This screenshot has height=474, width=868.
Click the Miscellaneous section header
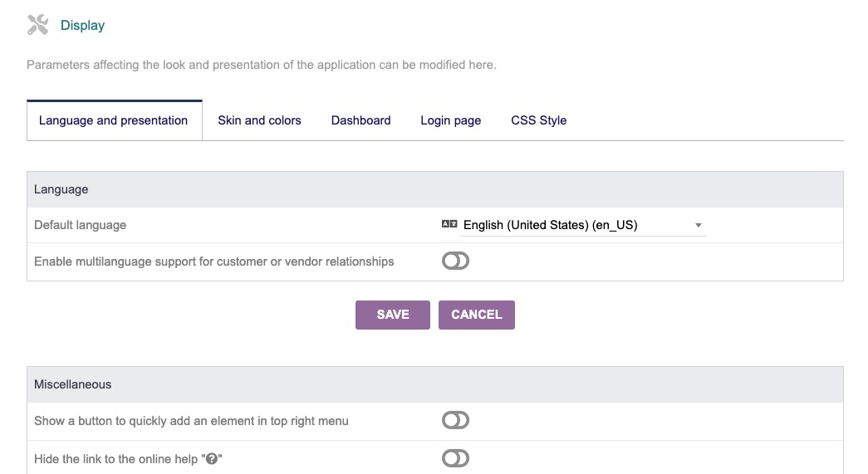(x=72, y=384)
